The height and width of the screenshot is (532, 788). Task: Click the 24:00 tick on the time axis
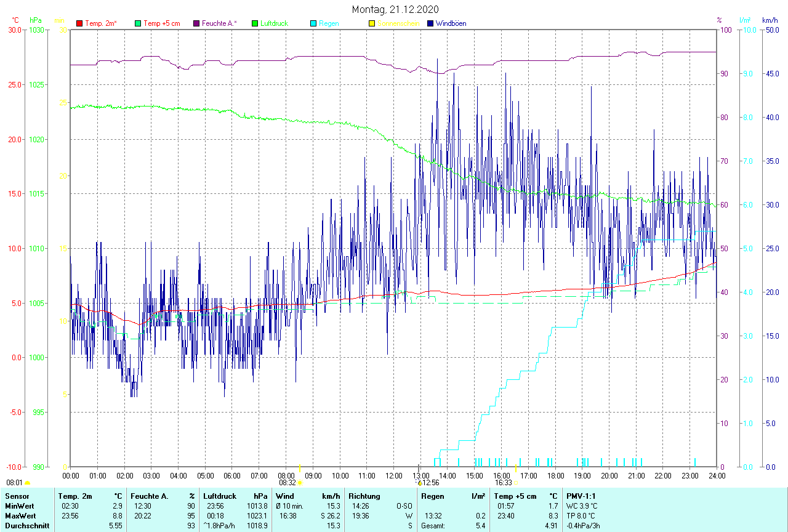pos(717,475)
